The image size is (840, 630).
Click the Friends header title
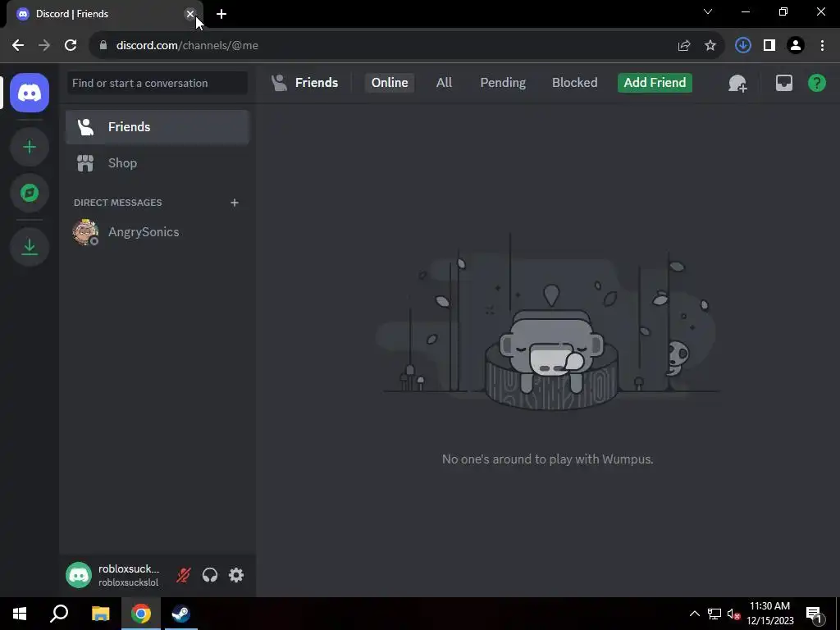pyautogui.click(x=316, y=83)
